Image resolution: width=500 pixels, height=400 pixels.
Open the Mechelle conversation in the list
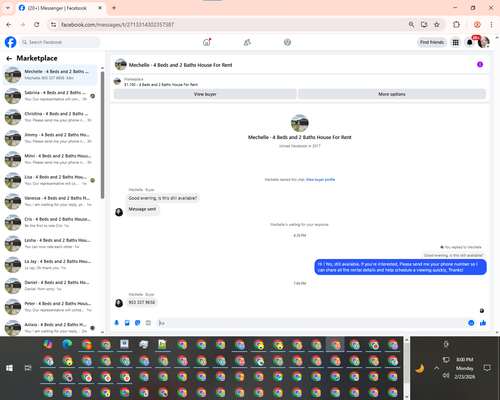pyautogui.click(x=50, y=75)
